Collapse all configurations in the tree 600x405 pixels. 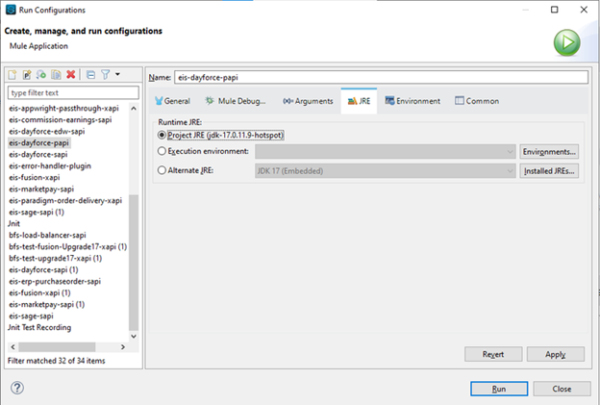tap(90, 75)
